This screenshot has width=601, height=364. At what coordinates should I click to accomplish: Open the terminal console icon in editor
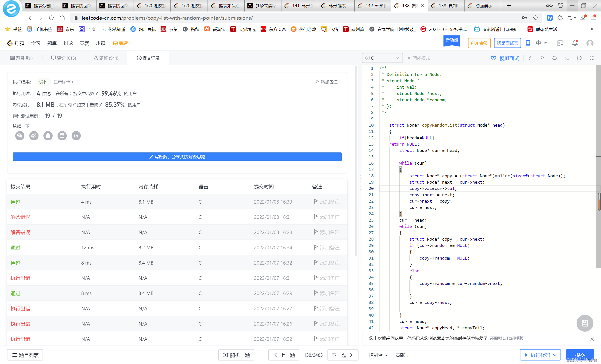point(567,58)
